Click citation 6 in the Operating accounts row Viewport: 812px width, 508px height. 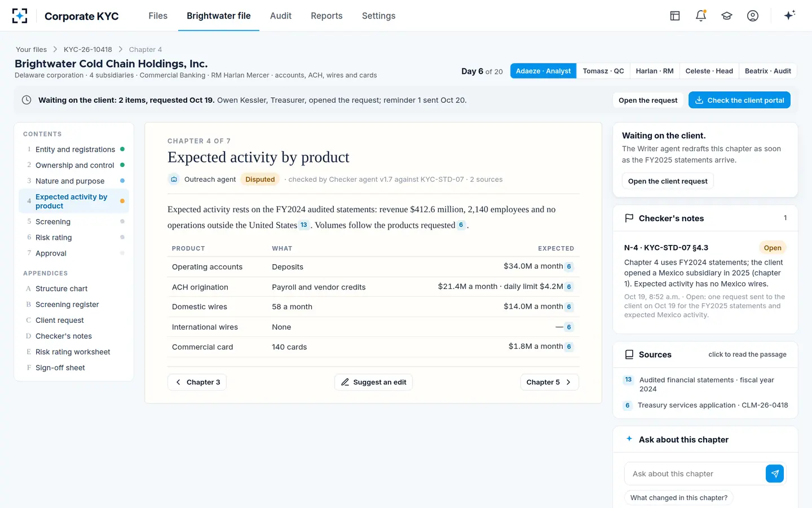tap(569, 266)
